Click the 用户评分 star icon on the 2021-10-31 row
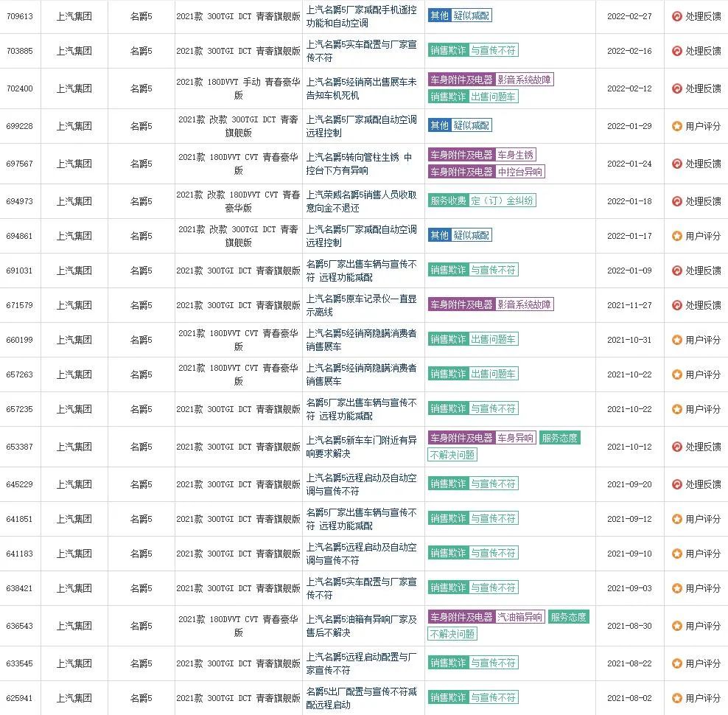Screen dimensions: 728x715 [x=676, y=339]
